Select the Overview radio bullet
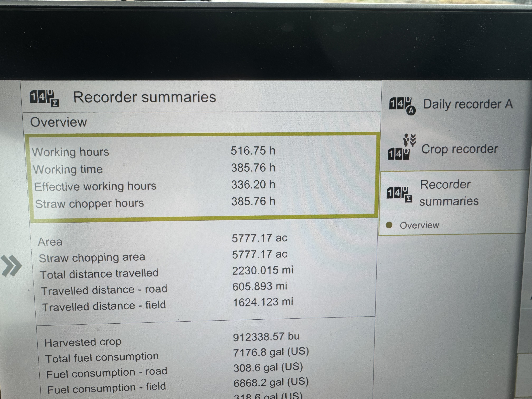The image size is (532, 399). tap(389, 225)
